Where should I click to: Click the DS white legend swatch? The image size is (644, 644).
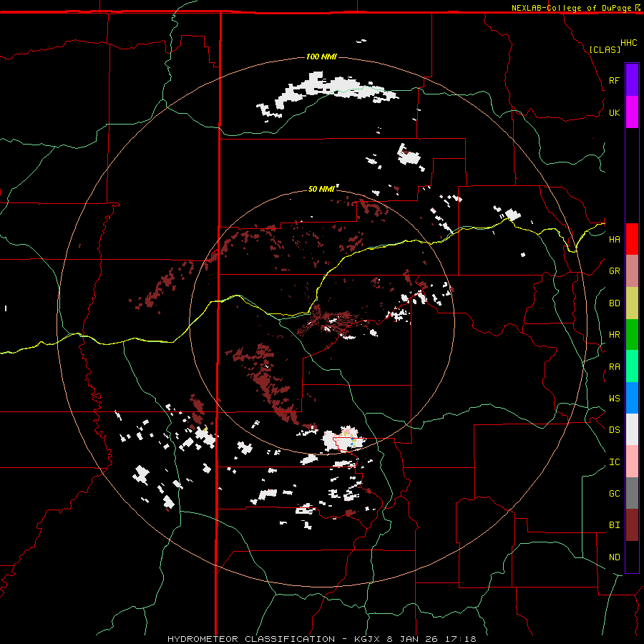(632, 429)
